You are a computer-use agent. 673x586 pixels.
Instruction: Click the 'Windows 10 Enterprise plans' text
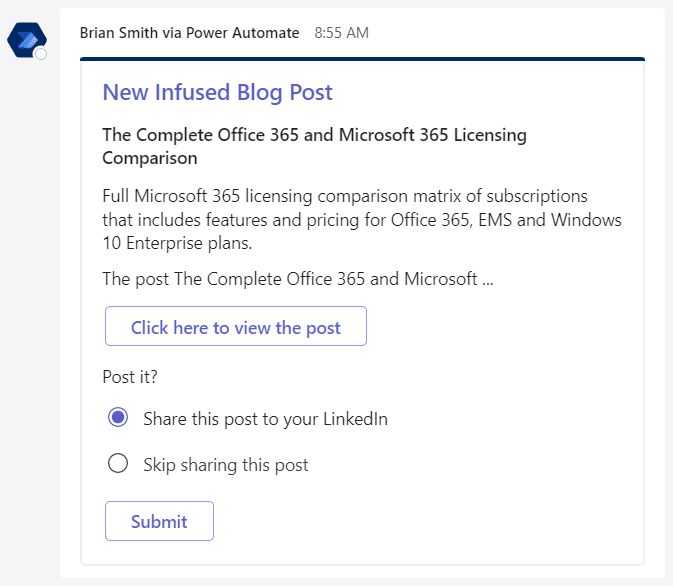tap(362, 231)
